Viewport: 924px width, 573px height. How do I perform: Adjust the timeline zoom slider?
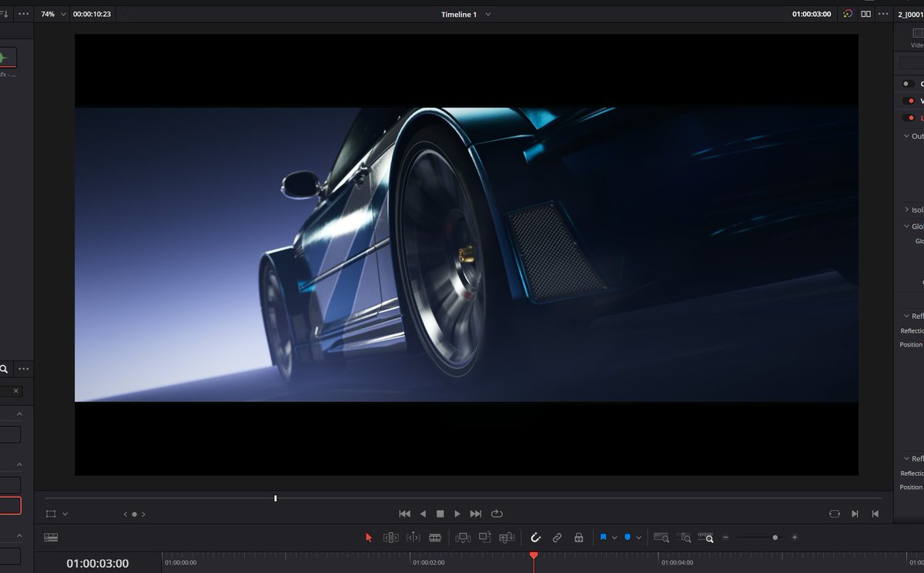774,538
